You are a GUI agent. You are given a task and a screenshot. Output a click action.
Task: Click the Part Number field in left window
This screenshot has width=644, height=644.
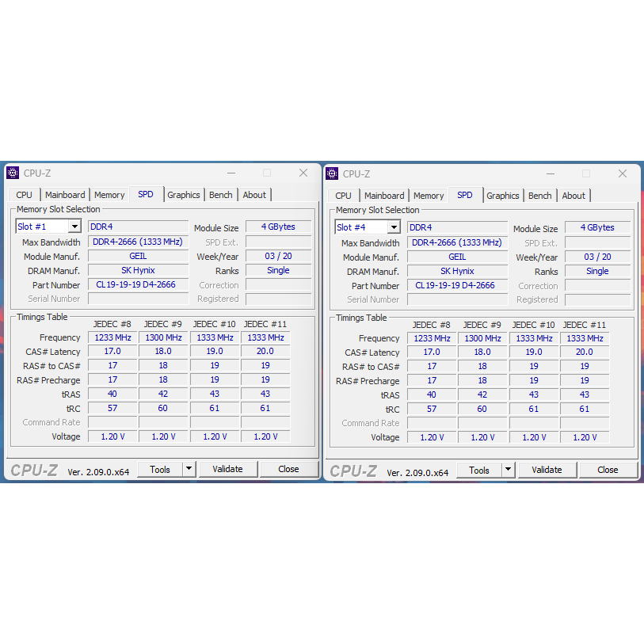coord(138,284)
